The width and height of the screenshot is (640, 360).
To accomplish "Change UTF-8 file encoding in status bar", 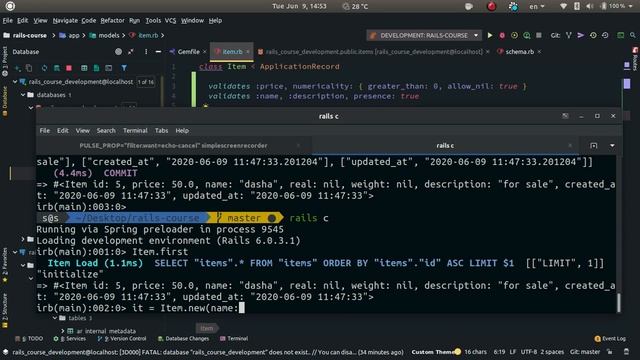I will point(529,352).
